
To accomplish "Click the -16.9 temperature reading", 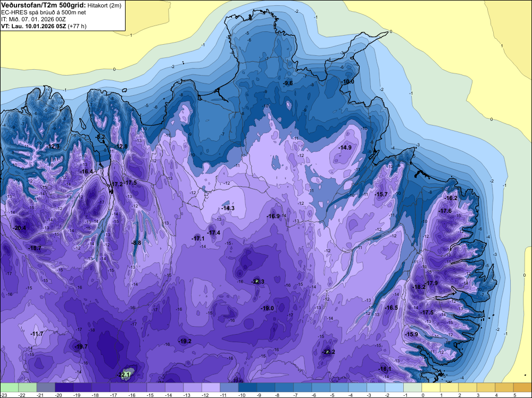I will [273, 217].
